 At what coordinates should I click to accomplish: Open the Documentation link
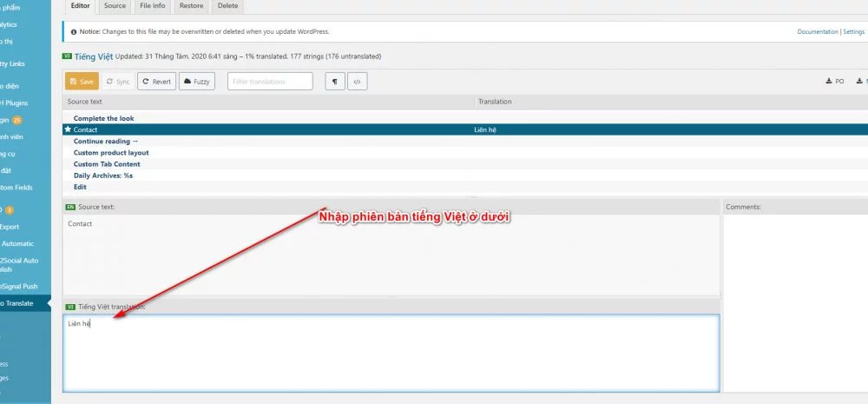pyautogui.click(x=817, y=31)
